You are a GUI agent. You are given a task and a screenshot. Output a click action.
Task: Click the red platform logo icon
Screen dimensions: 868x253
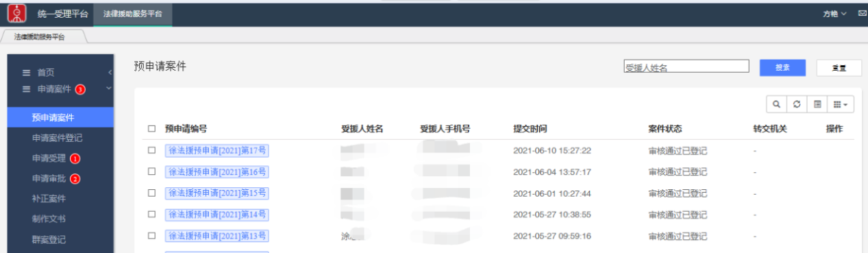pyautogui.click(x=16, y=14)
